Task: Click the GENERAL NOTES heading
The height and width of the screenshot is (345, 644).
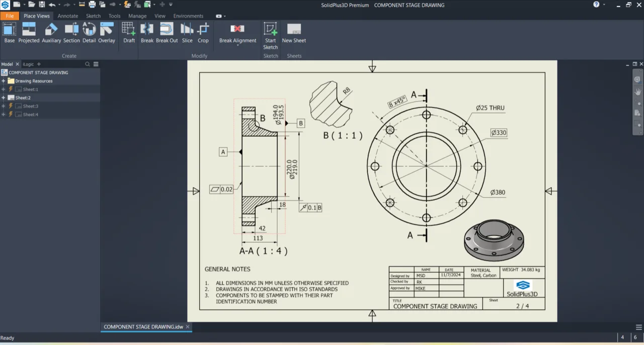Action: pyautogui.click(x=227, y=269)
